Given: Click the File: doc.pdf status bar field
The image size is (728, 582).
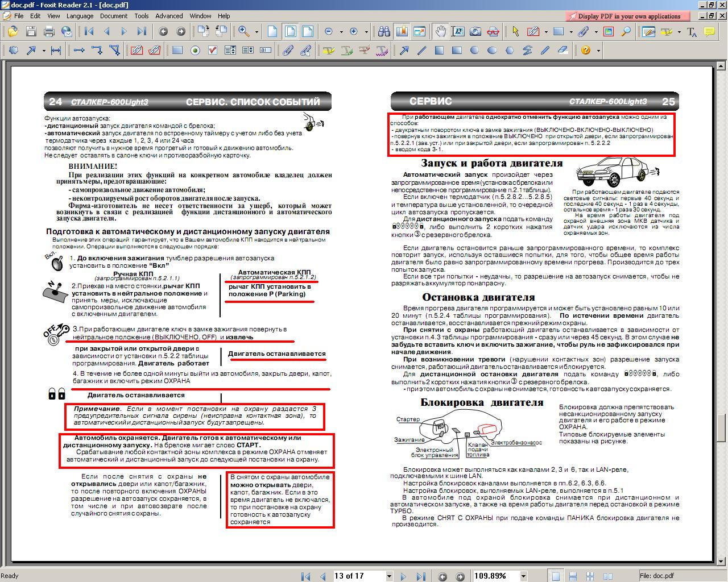Looking at the screenshot, I should 682,576.
